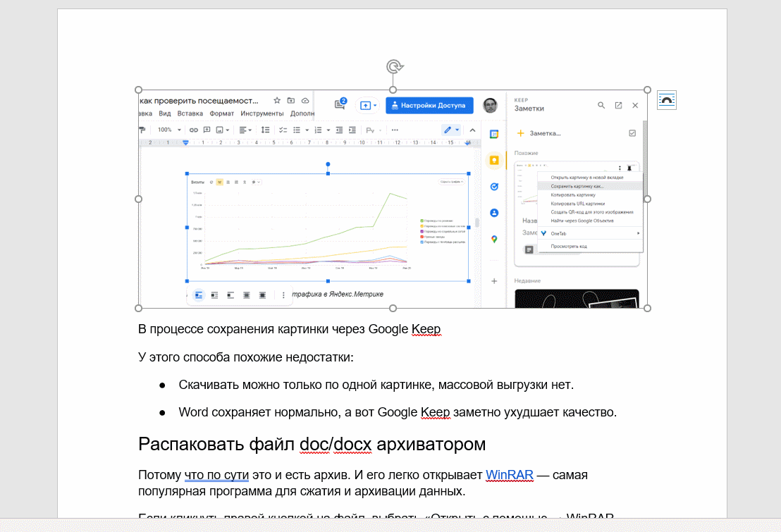Click the three-dot more options in the Docs toolbar

(x=395, y=130)
